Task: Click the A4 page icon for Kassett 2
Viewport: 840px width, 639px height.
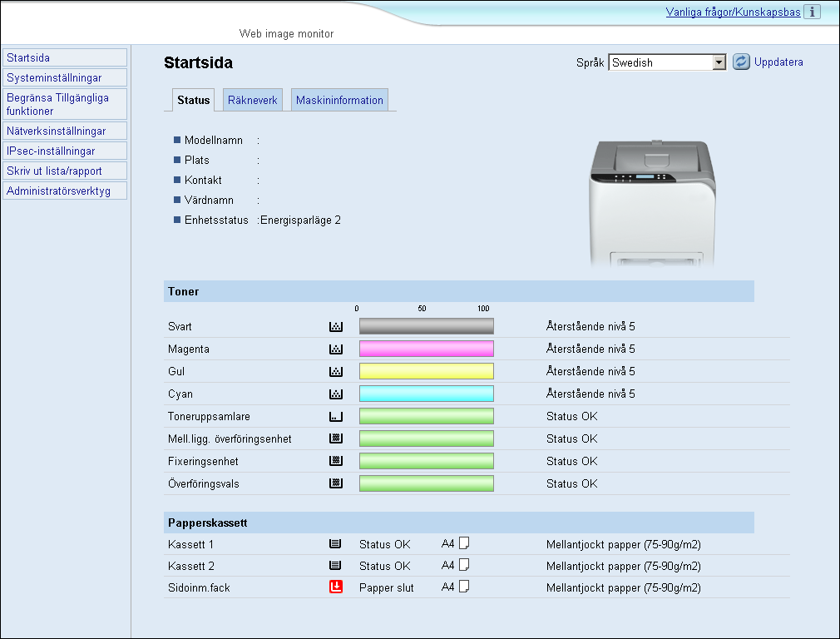Action: coord(464,565)
